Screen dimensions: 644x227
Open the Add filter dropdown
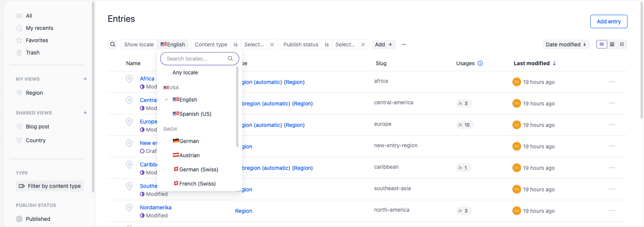coord(384,44)
